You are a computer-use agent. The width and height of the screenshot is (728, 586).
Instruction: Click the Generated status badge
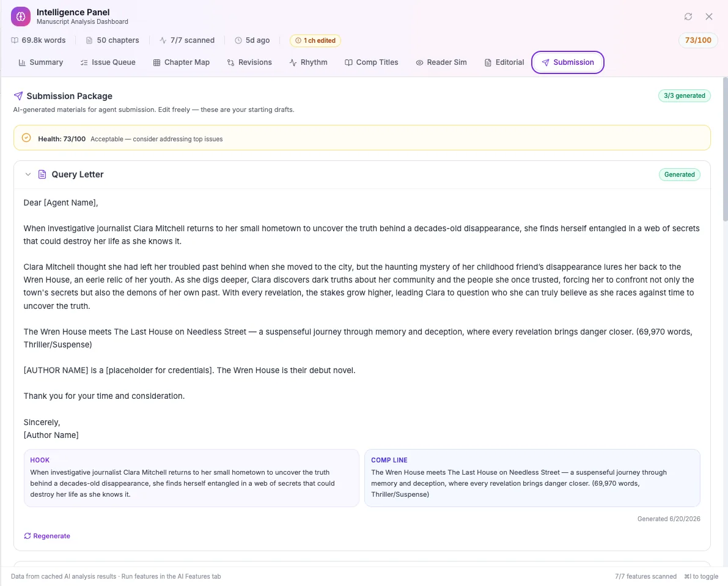tap(679, 175)
